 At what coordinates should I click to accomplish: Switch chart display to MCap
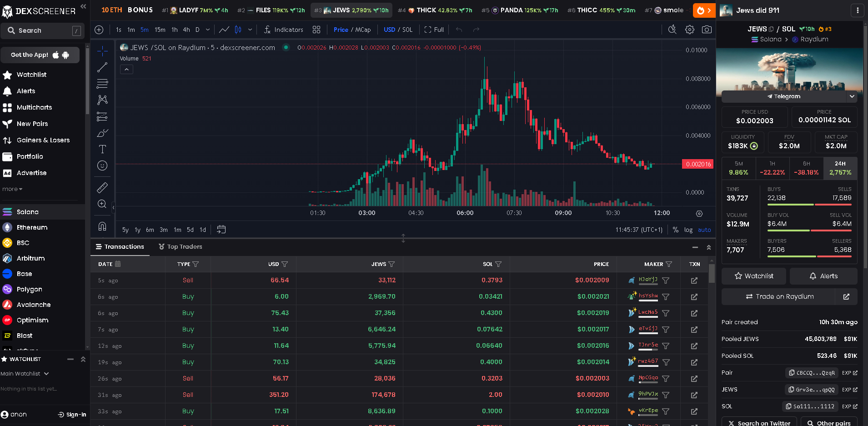tap(363, 30)
